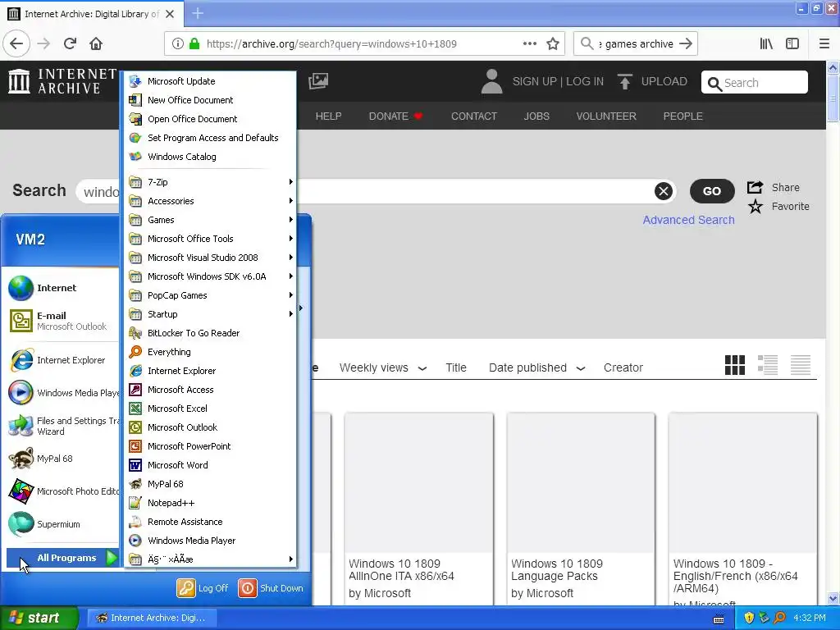Expand the Accessories submenu
The height and width of the screenshot is (630, 840).
tap(210, 201)
